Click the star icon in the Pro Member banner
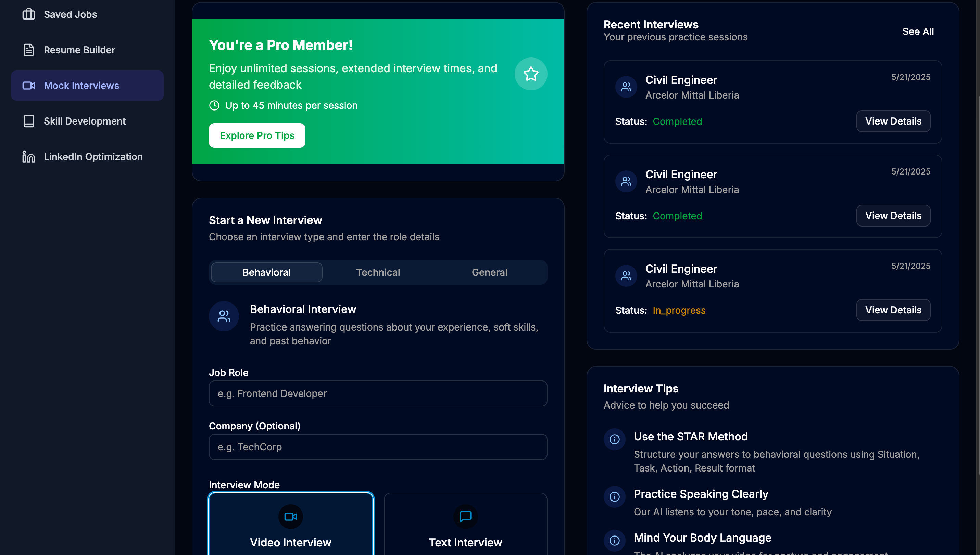This screenshot has height=555, width=980. (531, 74)
